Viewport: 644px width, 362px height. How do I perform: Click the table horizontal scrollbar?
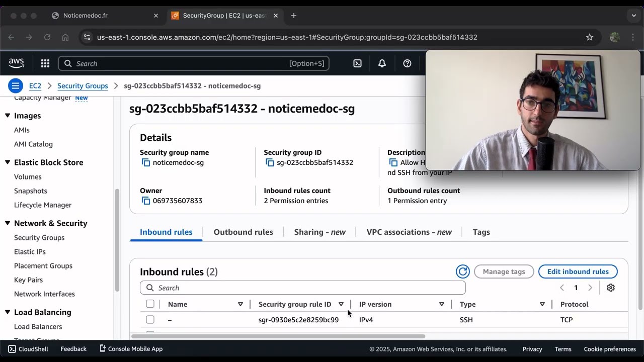[278, 336]
